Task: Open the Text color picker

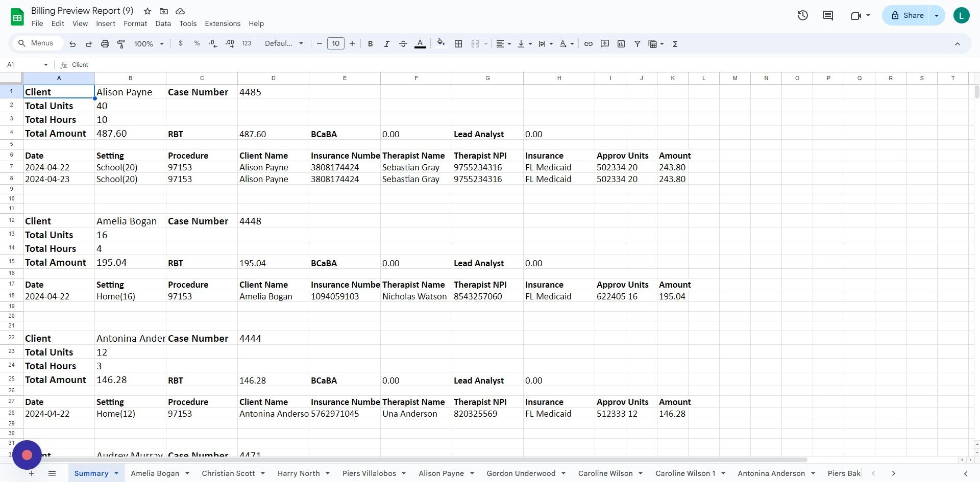Action: [420, 43]
